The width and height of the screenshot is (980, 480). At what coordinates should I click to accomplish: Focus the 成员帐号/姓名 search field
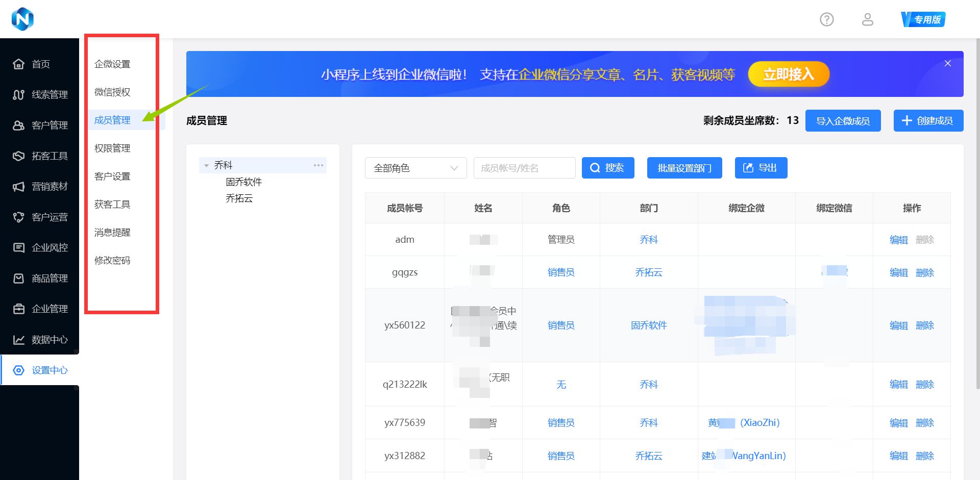[524, 168]
